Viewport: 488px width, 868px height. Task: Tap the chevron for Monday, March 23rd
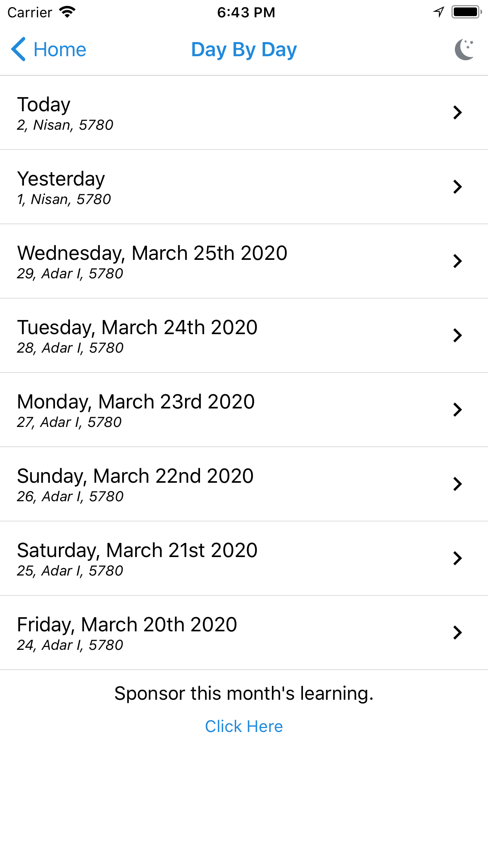(457, 410)
